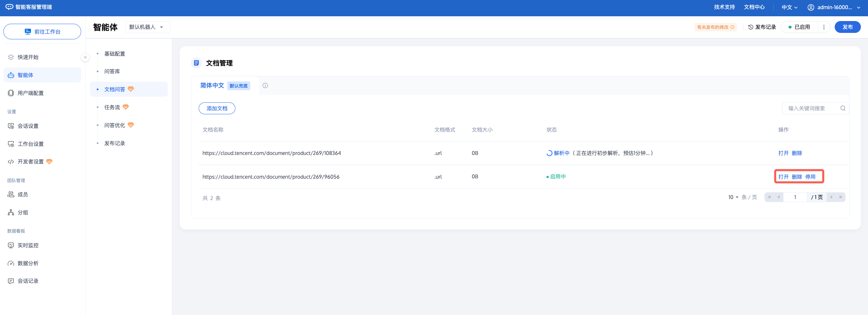Open the three-dot more options menu

(x=824, y=27)
